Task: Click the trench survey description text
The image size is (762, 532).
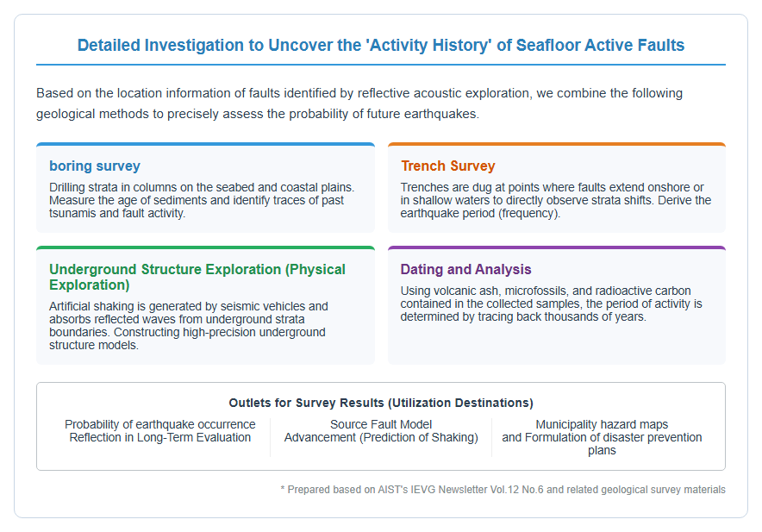Action: [x=555, y=200]
